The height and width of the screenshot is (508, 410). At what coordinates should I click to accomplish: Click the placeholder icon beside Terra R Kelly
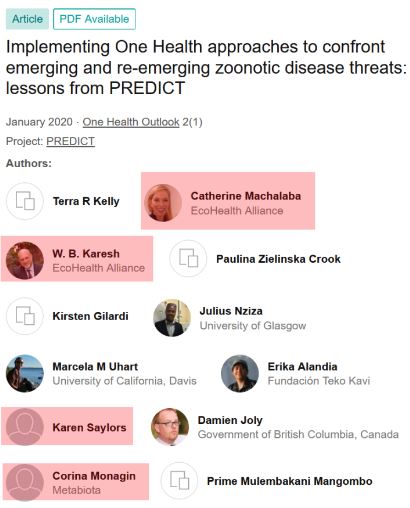coord(25,201)
